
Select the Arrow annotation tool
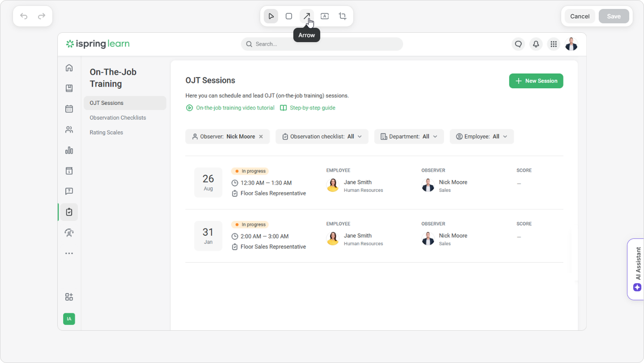point(307,16)
